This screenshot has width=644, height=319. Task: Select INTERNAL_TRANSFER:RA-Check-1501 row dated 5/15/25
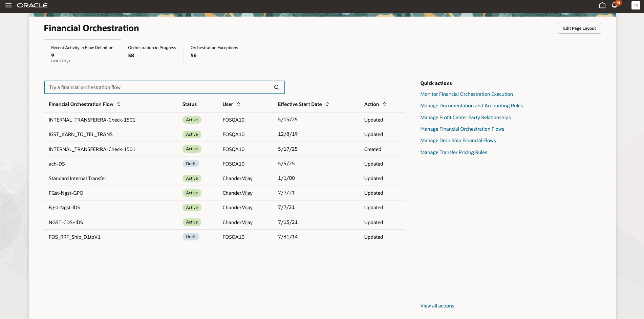click(x=224, y=120)
